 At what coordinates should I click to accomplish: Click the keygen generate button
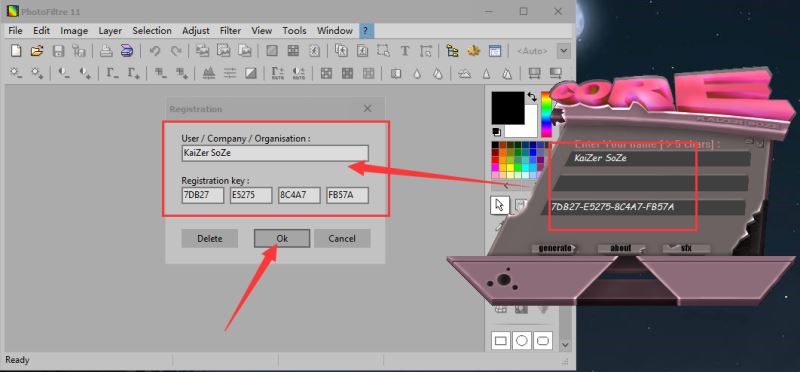[x=555, y=249]
